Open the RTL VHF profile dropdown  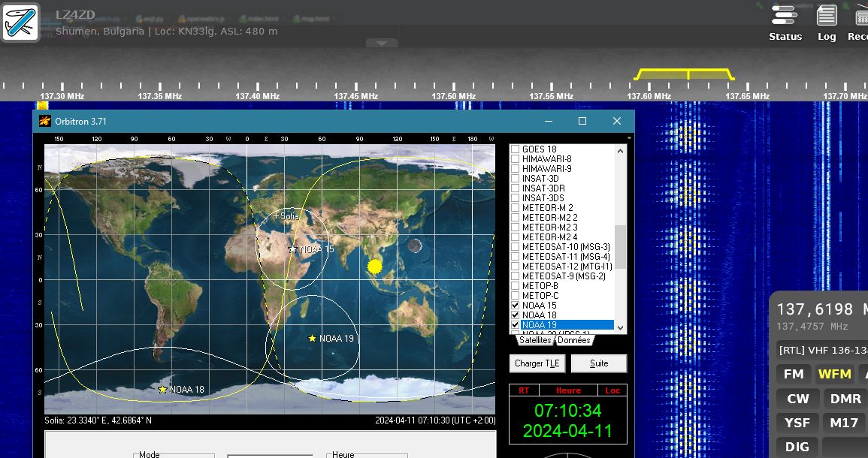[x=821, y=350]
